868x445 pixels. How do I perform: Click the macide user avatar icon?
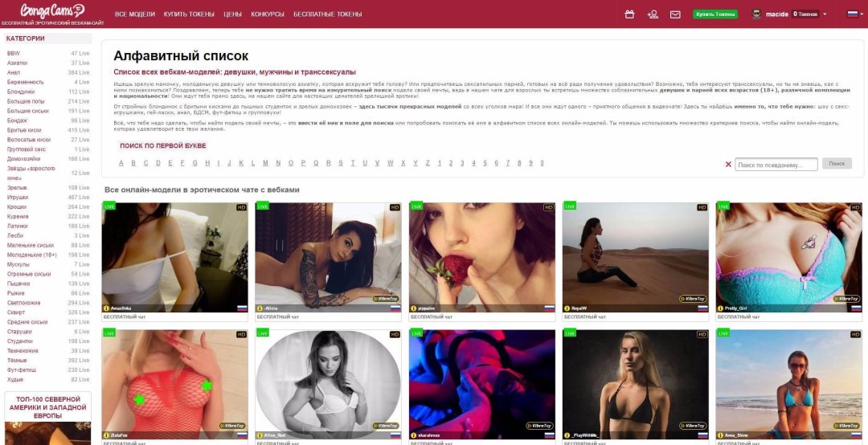757,14
